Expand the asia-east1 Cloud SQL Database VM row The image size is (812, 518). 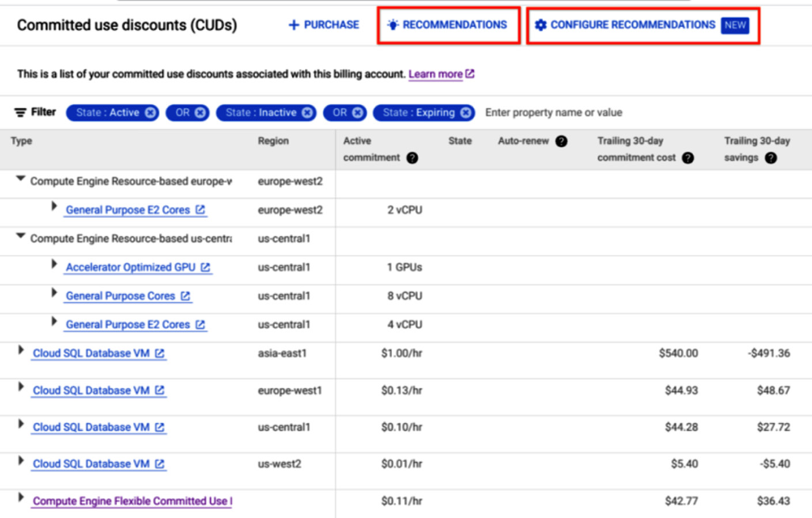coord(21,350)
